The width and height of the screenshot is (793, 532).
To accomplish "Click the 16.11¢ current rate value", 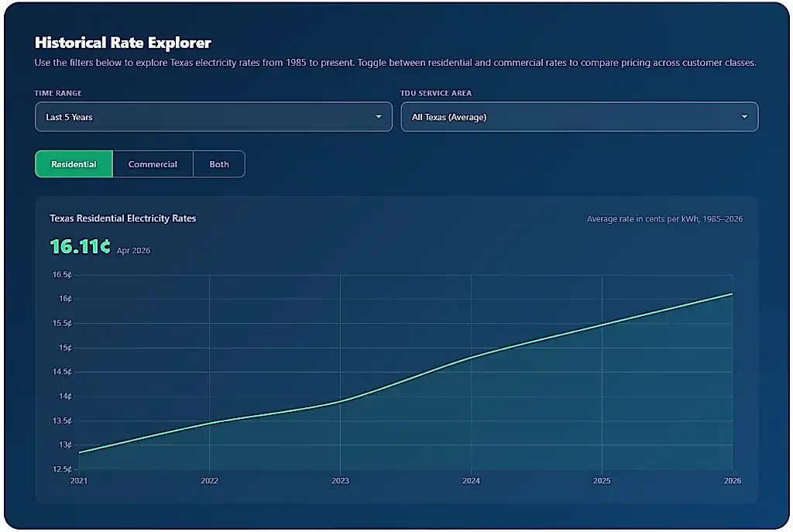I will [80, 246].
